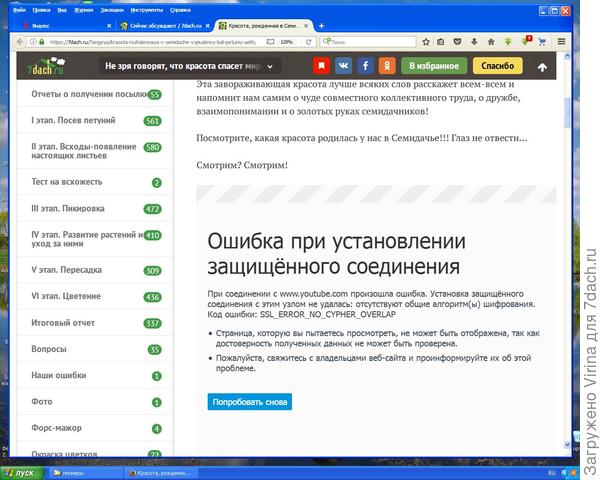The image size is (600, 480).
Task: Open Отчеты о получении посылки section
Action: point(95,94)
